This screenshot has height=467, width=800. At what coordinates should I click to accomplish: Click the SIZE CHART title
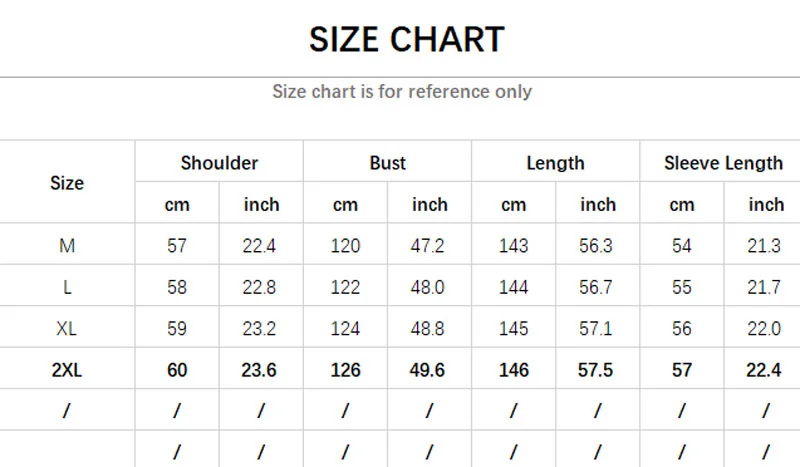point(406,40)
